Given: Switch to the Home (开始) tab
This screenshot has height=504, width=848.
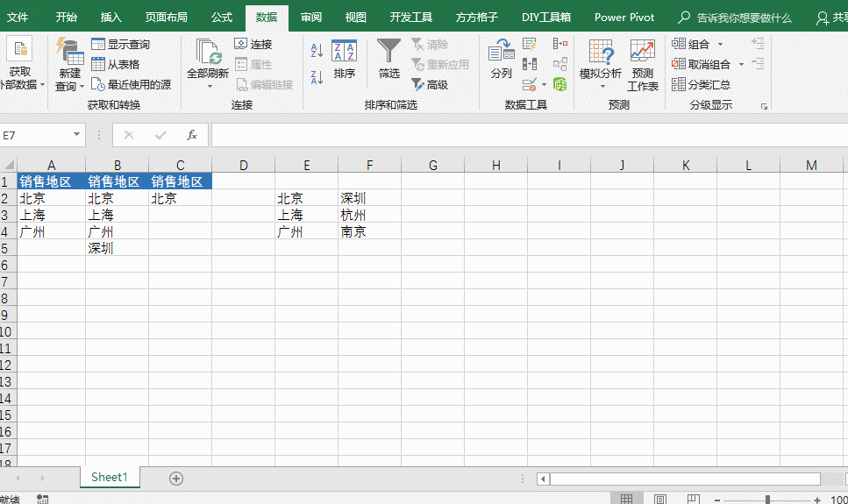Looking at the screenshot, I should coord(66,18).
